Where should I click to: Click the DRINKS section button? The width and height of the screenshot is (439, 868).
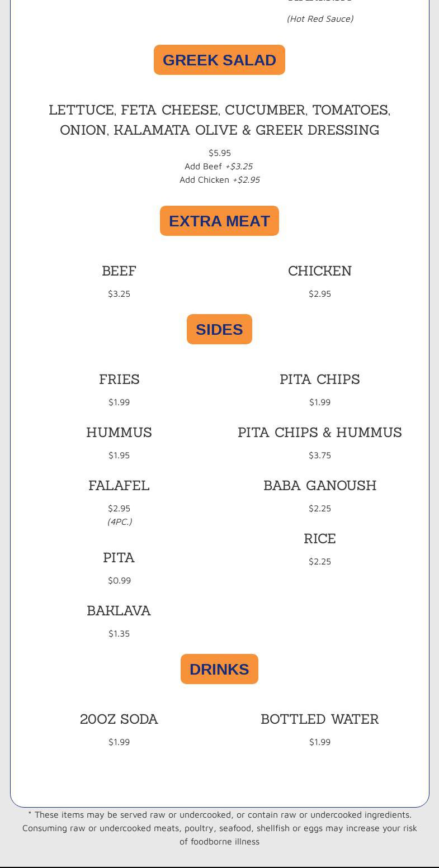(219, 669)
